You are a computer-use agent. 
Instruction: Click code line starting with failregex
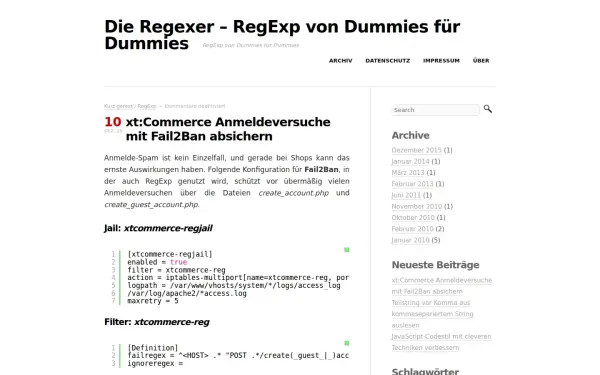point(238,355)
